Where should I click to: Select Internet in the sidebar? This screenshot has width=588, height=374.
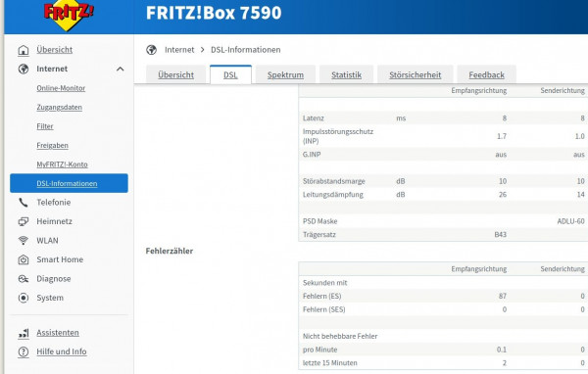tap(52, 69)
